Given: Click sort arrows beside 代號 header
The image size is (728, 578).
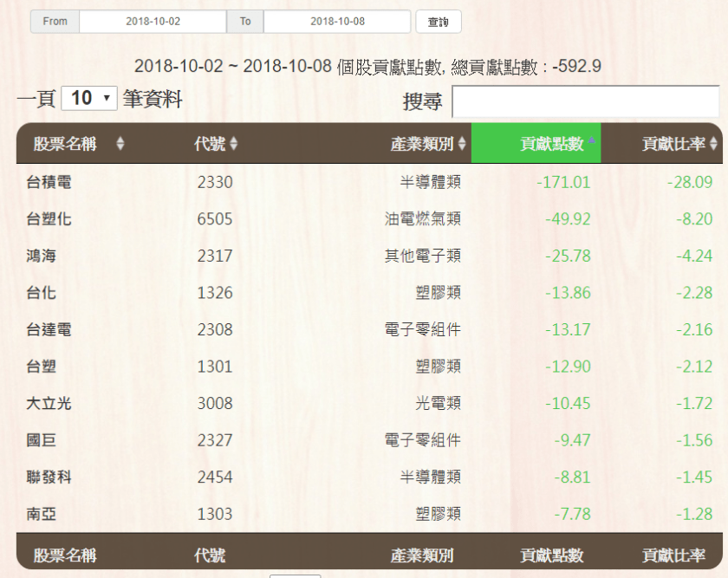Looking at the screenshot, I should point(233,144).
